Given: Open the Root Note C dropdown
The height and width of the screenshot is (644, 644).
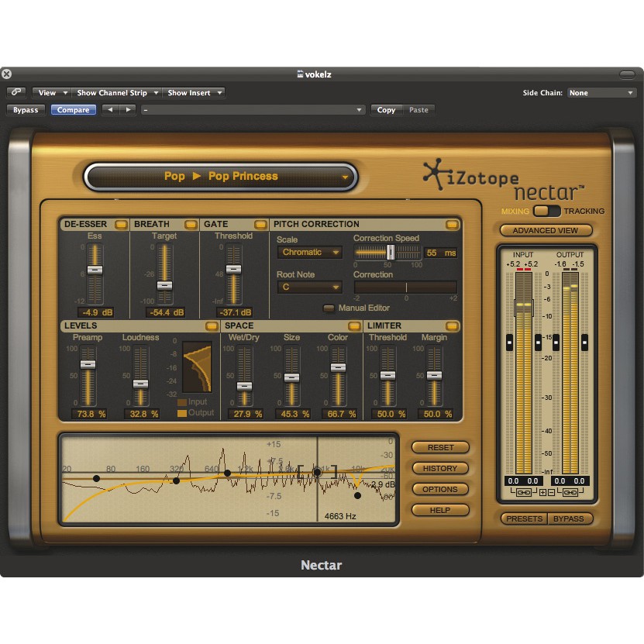Looking at the screenshot, I should click(x=309, y=287).
